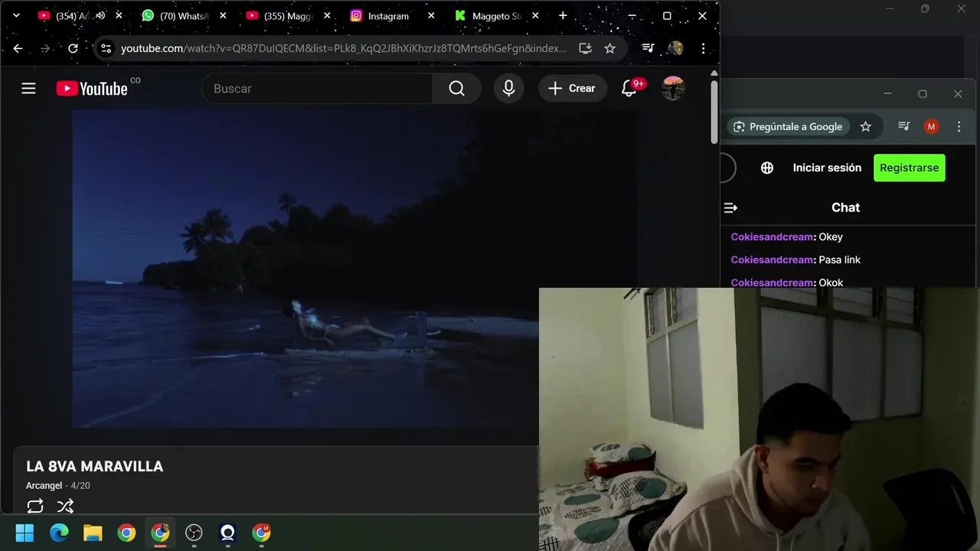Open the Windows Start menu
Viewport: 980px width, 551px height.
point(24,533)
